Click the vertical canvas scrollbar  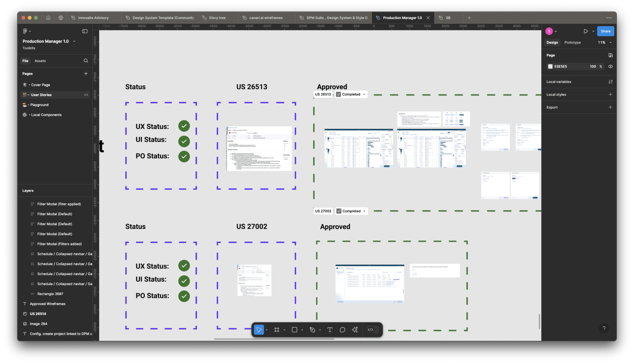tap(539, 321)
